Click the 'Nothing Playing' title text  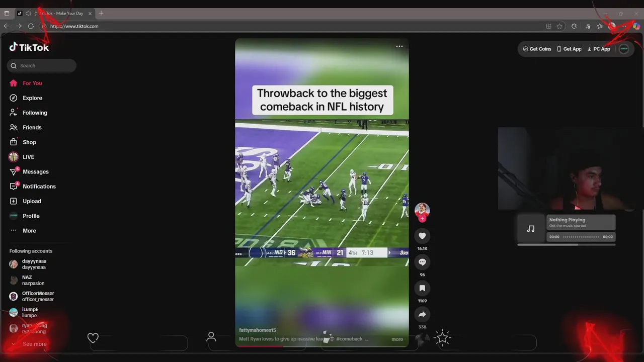pyautogui.click(x=567, y=220)
